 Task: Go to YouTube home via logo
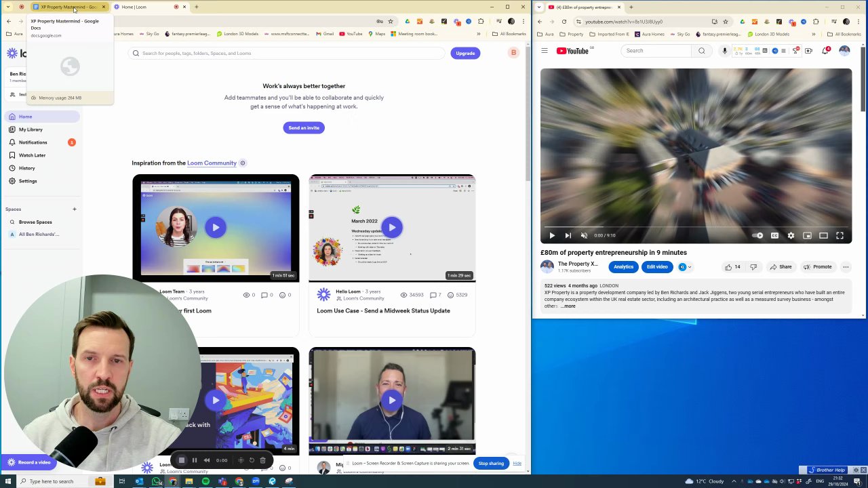(574, 51)
